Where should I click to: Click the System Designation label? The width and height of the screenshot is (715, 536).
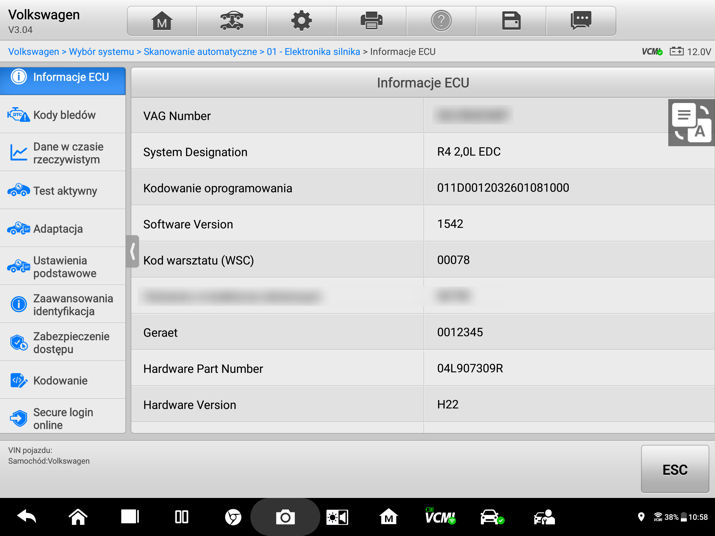coord(195,152)
